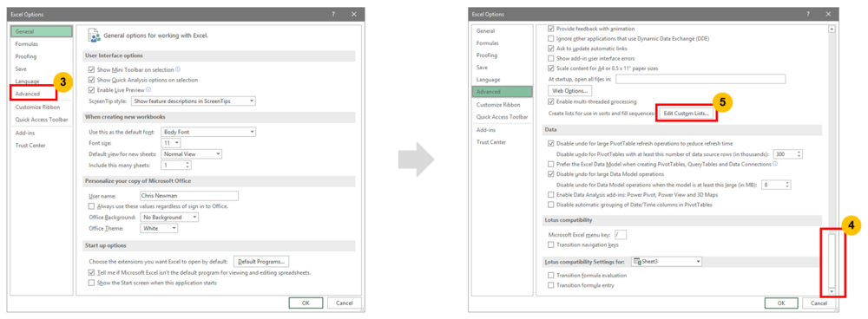
Task: Check Show add-in user interface errors
Action: [551, 58]
